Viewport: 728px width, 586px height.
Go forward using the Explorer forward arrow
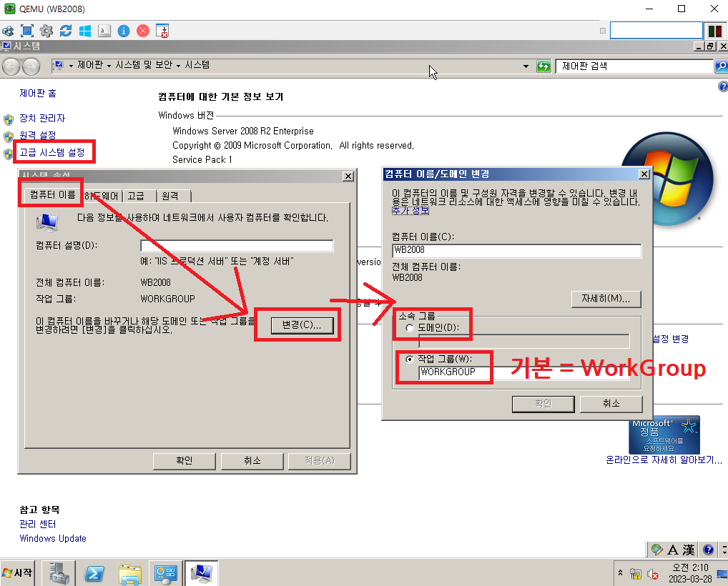[x=31, y=66]
